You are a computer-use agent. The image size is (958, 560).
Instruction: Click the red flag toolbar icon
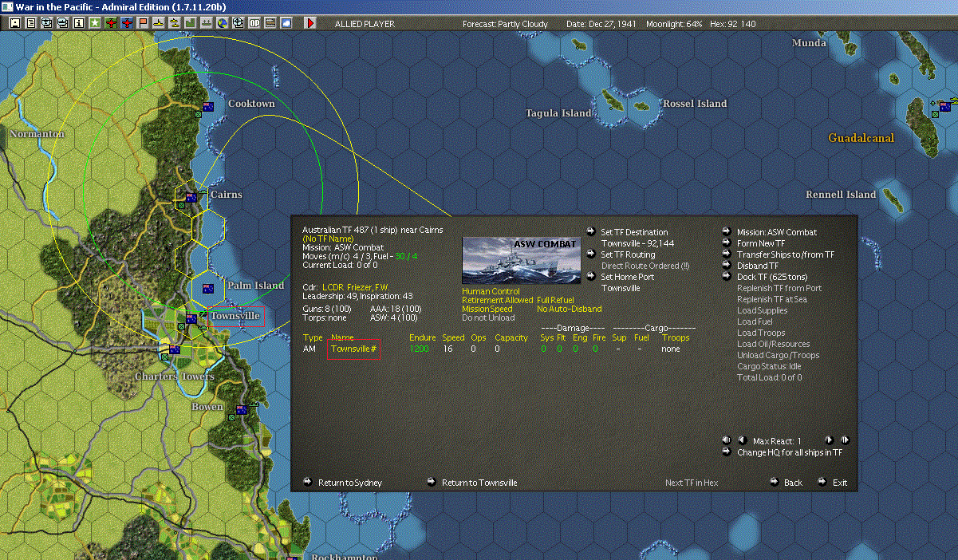click(x=143, y=23)
